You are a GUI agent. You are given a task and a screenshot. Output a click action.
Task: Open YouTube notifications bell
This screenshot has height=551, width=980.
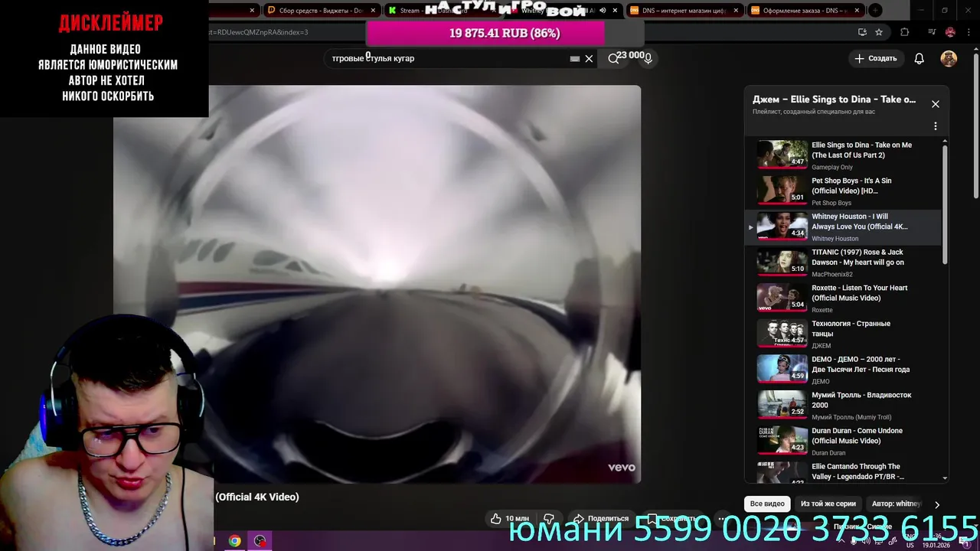tap(920, 58)
